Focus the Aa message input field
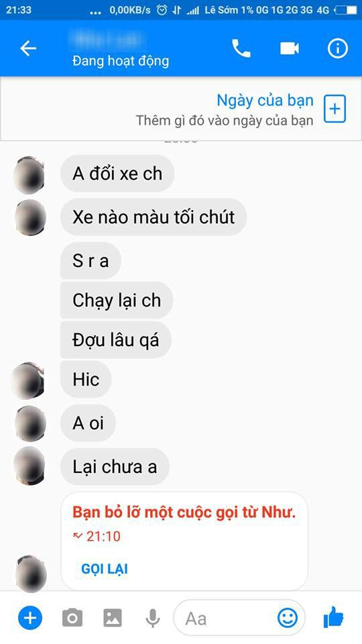The image size is (362, 644). click(x=225, y=618)
